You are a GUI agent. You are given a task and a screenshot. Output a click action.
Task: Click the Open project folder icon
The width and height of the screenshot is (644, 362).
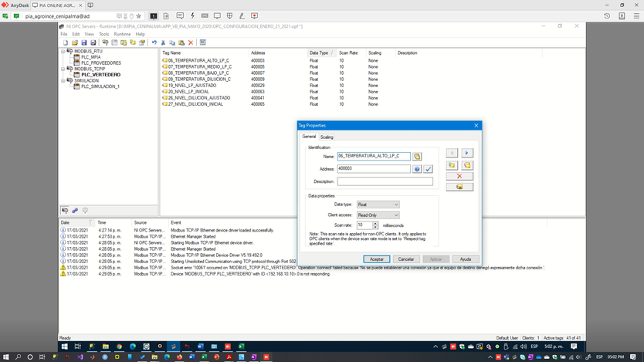tap(74, 42)
